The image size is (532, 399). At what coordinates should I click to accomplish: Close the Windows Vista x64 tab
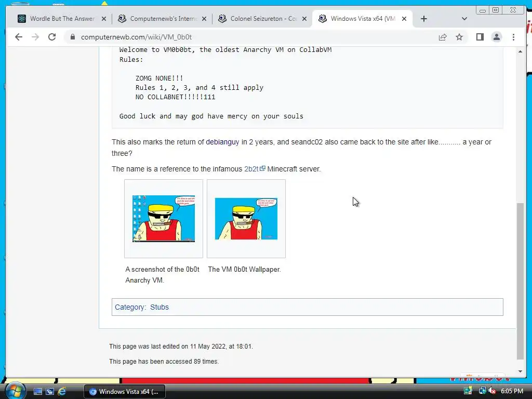[x=404, y=19]
